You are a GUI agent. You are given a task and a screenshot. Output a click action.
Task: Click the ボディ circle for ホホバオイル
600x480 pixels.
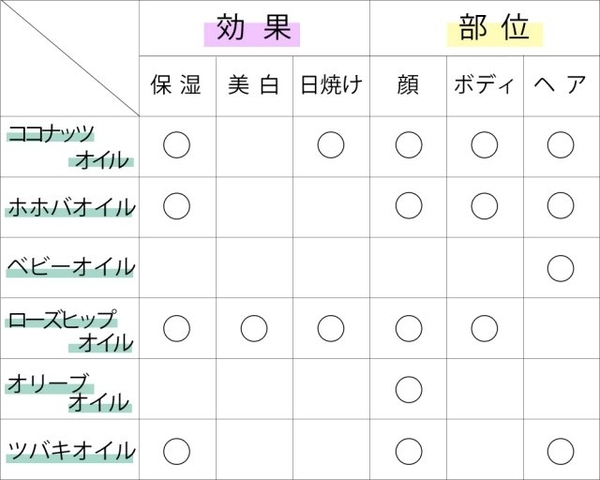click(x=485, y=206)
